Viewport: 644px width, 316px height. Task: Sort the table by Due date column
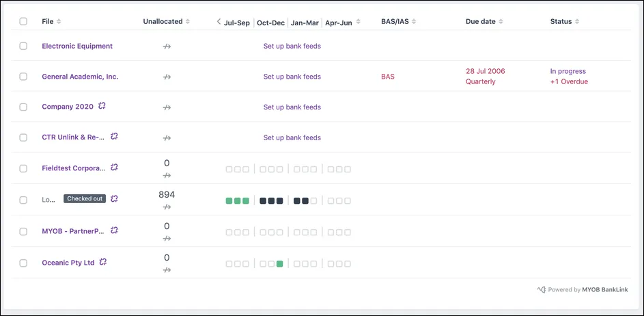(x=501, y=21)
